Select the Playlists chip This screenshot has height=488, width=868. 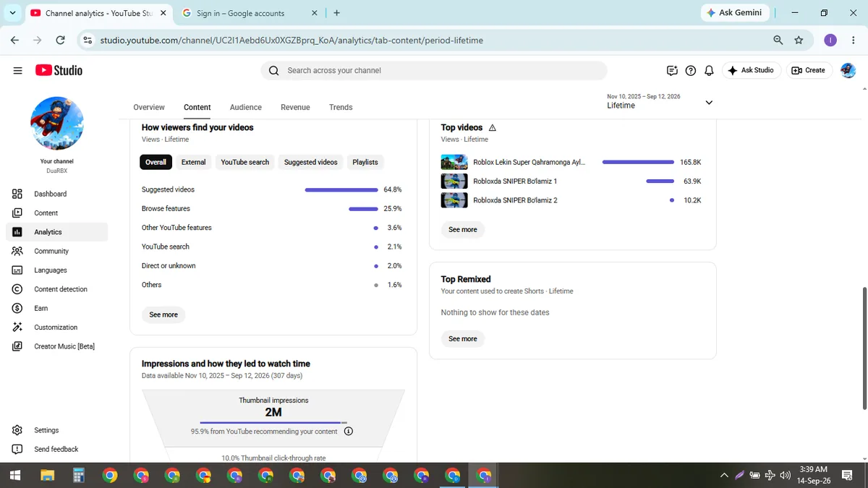tap(365, 162)
